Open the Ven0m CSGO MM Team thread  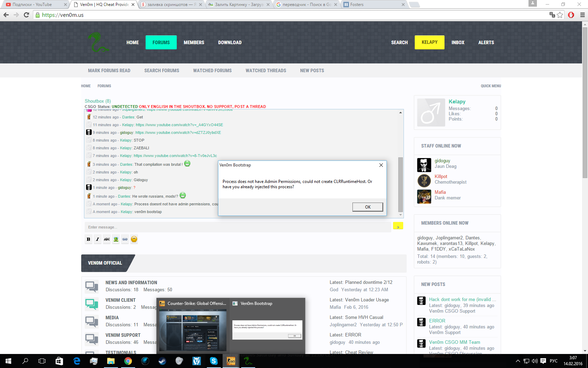(x=454, y=342)
